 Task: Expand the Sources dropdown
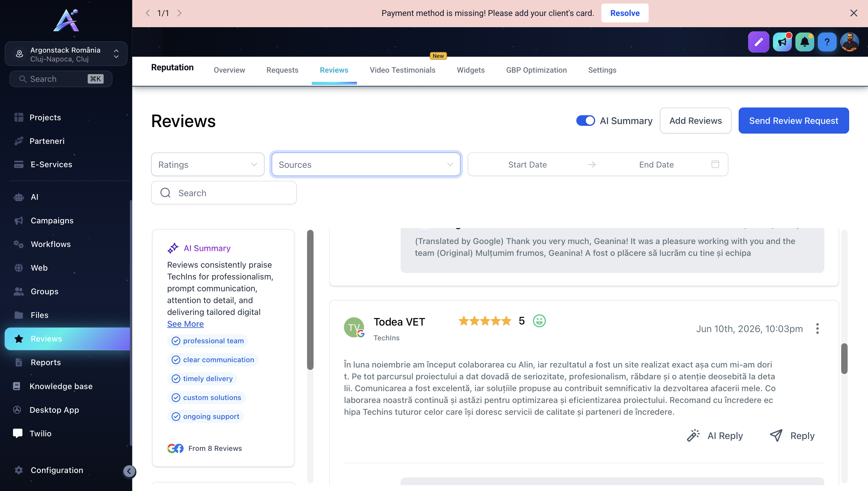click(x=366, y=164)
